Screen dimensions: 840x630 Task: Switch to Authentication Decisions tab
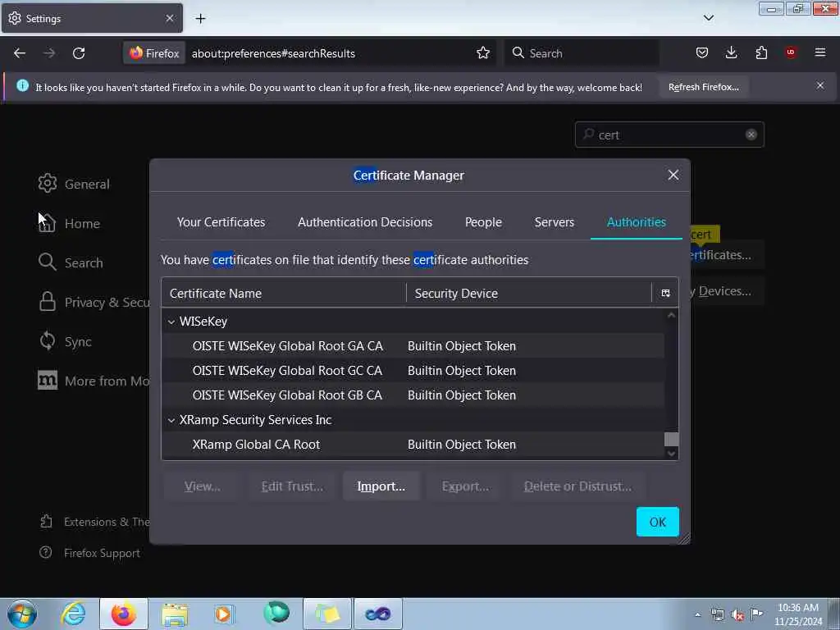coord(365,221)
